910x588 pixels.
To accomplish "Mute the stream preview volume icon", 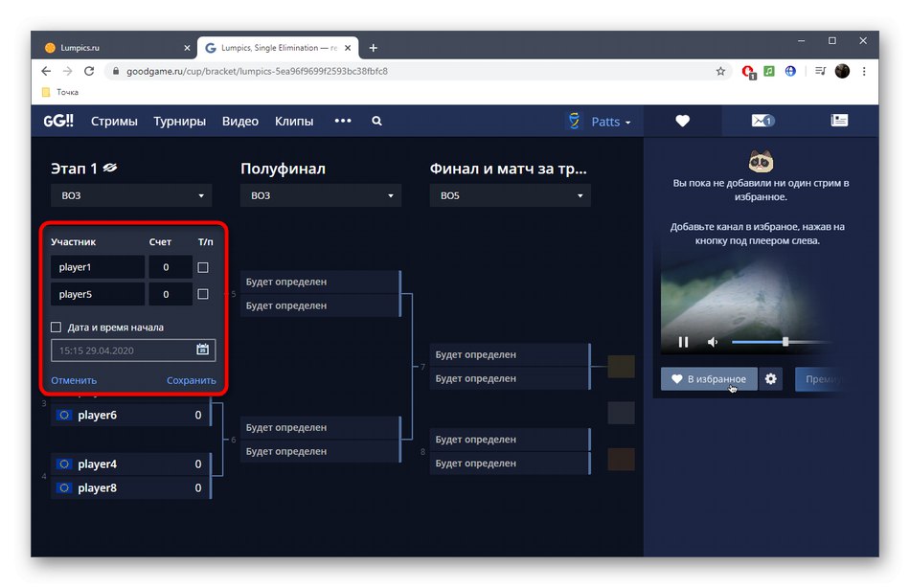I will point(713,342).
